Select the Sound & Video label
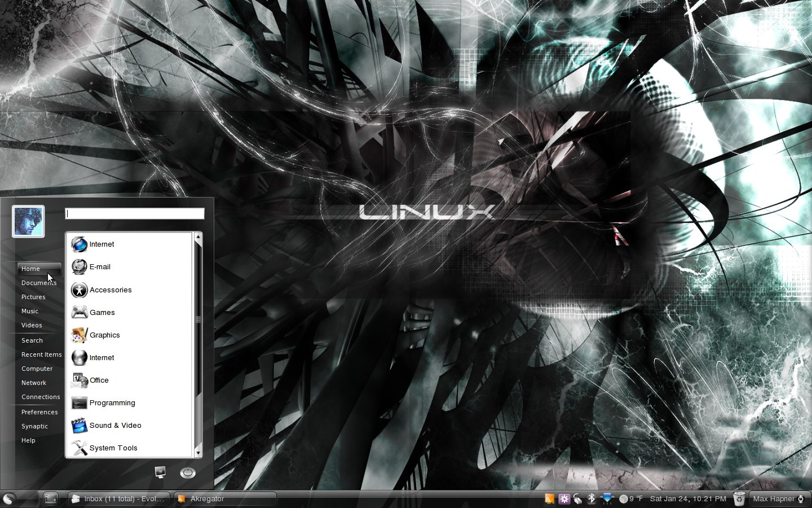Viewport: 812px width, 508px height. coord(116,426)
